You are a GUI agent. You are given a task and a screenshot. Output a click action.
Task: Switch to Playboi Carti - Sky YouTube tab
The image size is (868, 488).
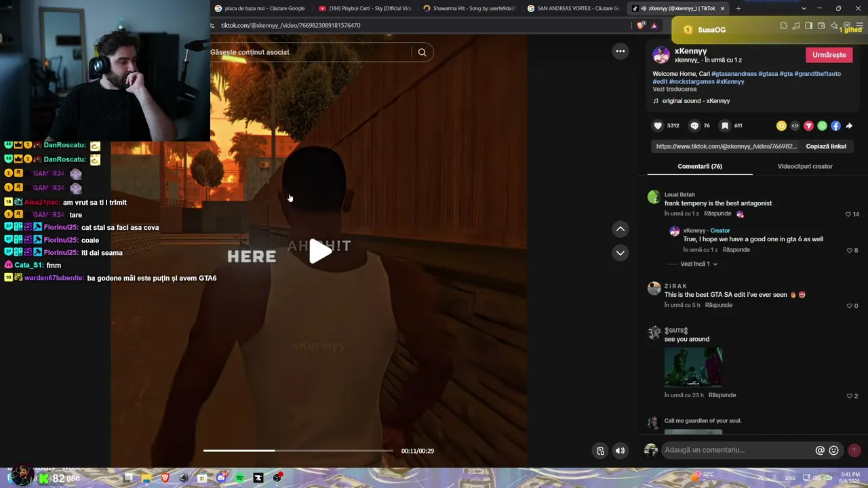click(x=364, y=8)
